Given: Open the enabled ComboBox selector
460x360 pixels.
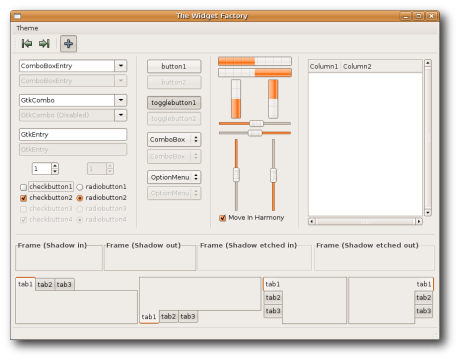Looking at the screenshot, I should tap(174, 139).
